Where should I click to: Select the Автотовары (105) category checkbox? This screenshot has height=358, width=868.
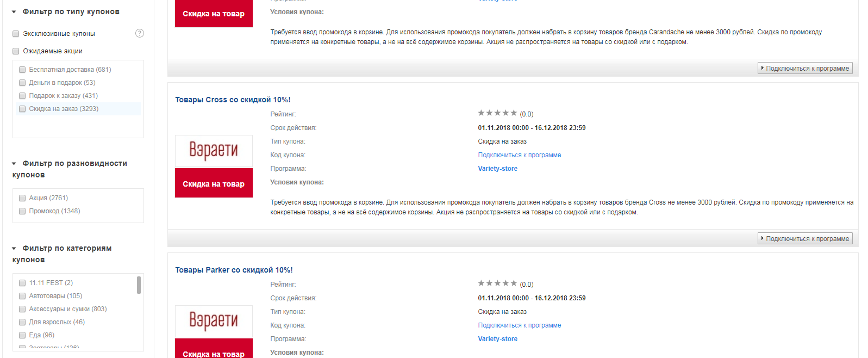point(22,296)
